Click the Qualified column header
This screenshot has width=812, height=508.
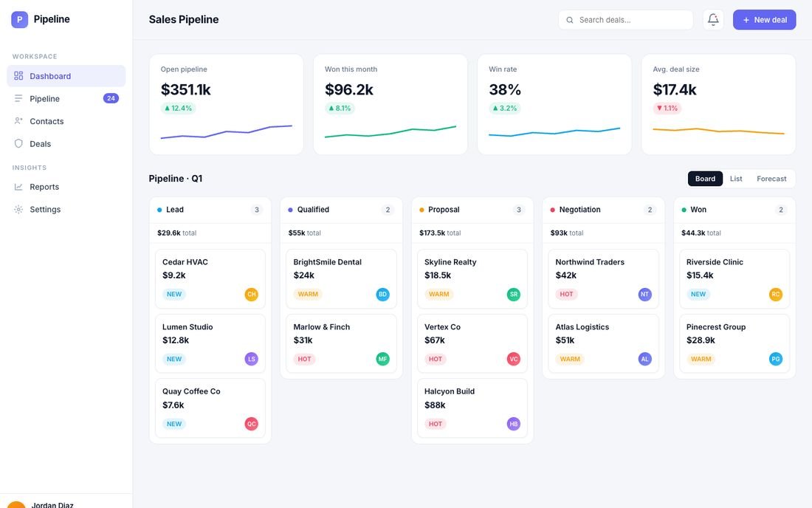click(x=341, y=210)
